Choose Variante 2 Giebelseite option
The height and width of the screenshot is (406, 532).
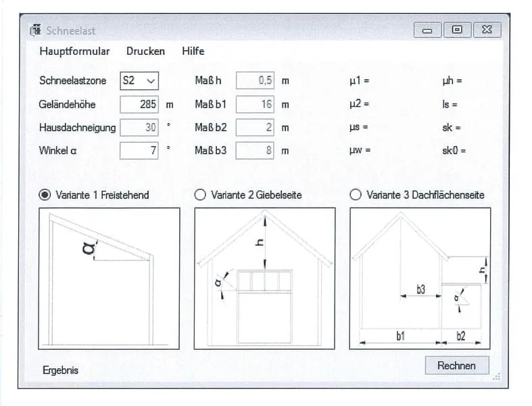point(200,195)
